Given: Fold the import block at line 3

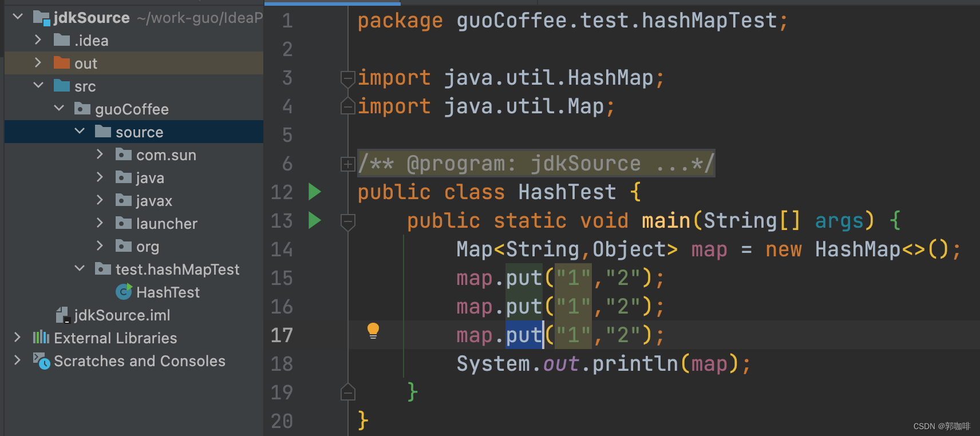Looking at the screenshot, I should click(347, 79).
